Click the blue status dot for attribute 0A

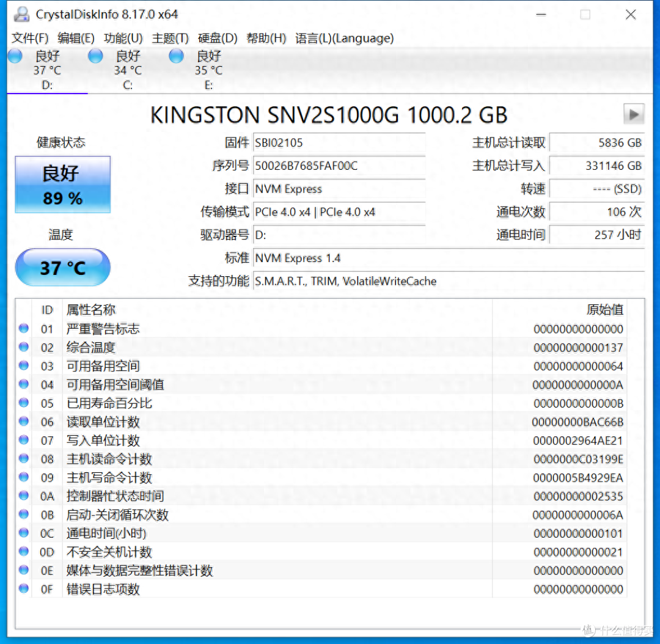pos(24,496)
